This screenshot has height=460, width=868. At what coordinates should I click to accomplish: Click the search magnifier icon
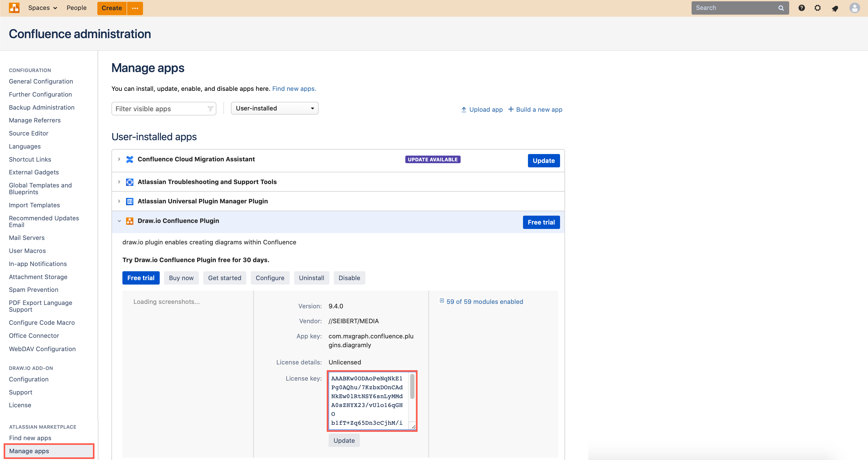pyautogui.click(x=781, y=8)
